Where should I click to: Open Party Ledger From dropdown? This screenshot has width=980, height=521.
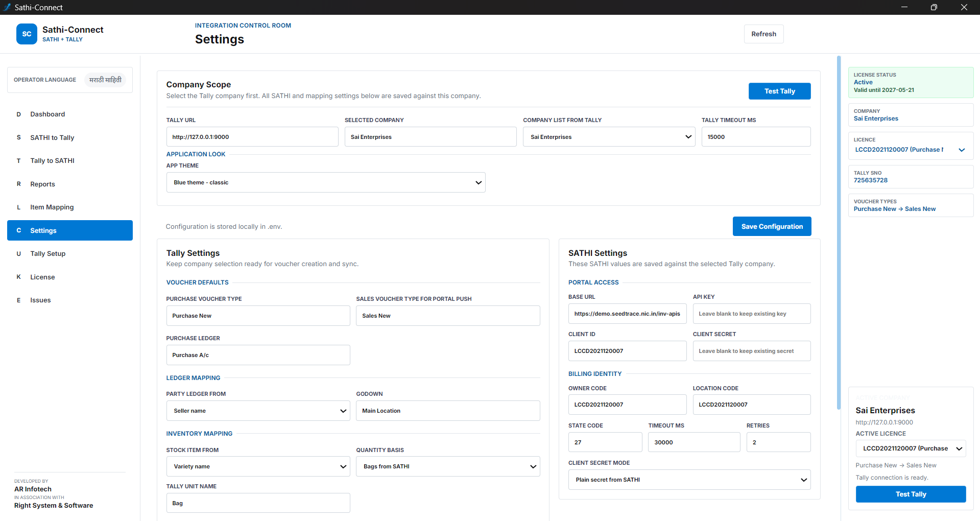258,411
